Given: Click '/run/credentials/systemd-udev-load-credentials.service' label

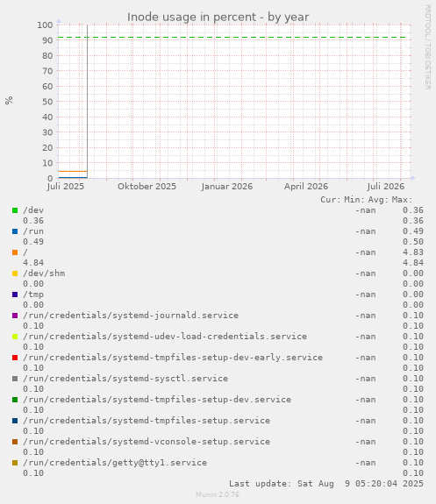Looking at the screenshot, I should (x=165, y=337).
